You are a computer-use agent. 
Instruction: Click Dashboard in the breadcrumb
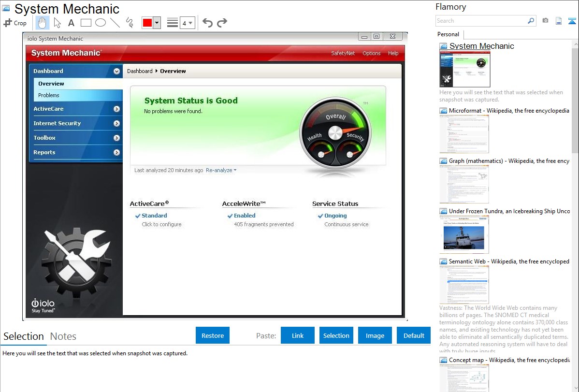140,71
